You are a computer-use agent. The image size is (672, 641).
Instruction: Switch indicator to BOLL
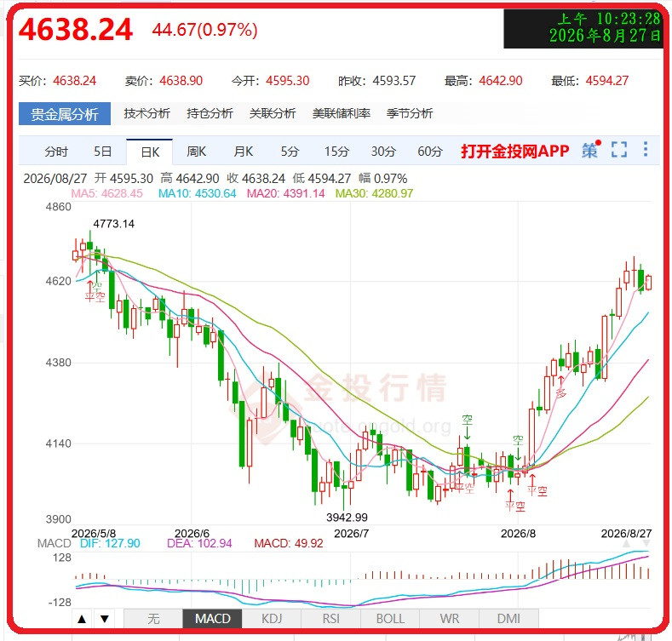tap(390, 619)
